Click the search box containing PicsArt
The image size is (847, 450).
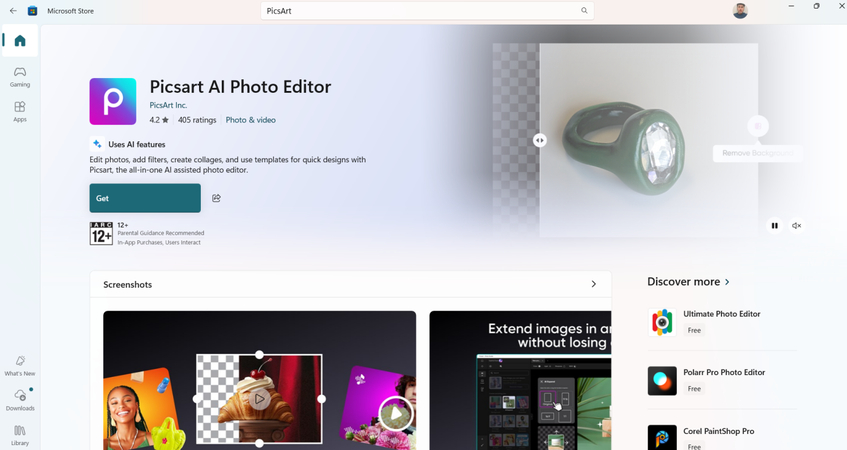point(420,11)
